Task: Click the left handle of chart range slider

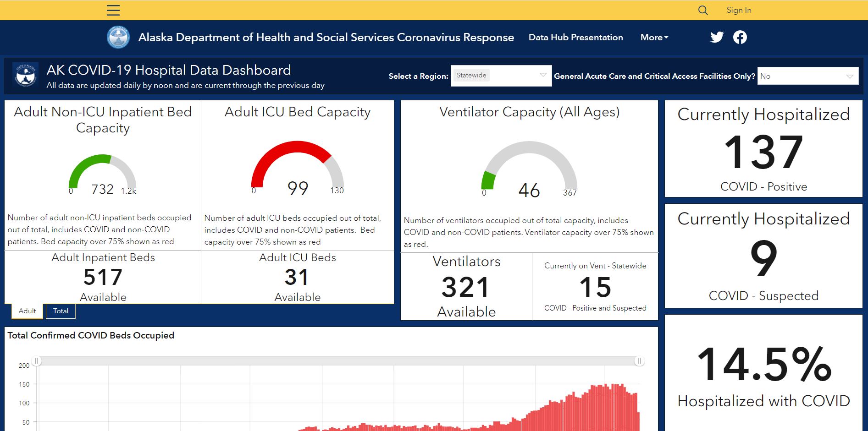Action: [36, 361]
